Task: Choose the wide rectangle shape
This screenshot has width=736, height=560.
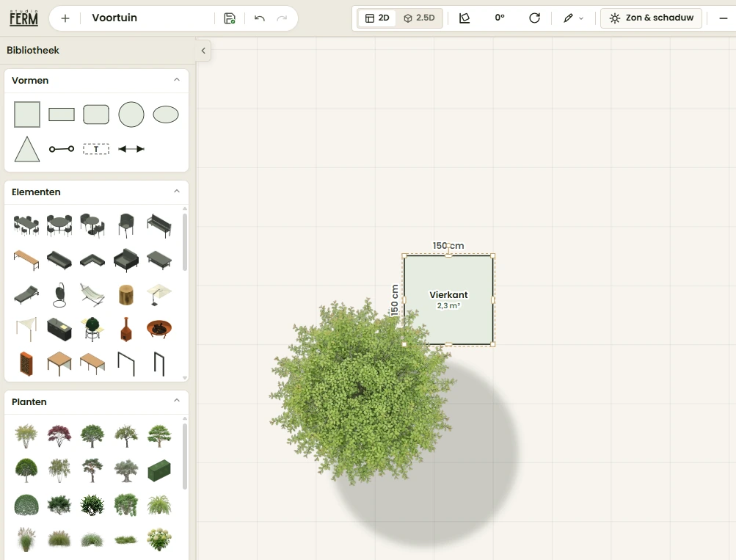Action: point(62,114)
